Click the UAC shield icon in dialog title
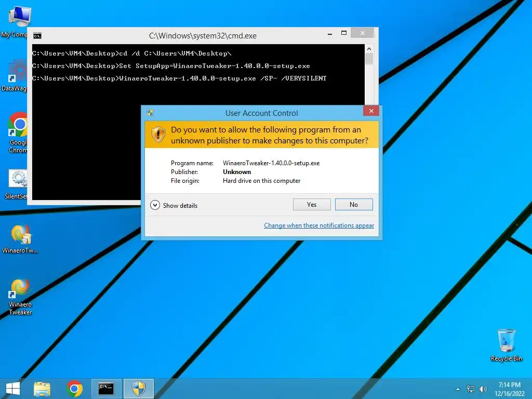 pos(150,113)
